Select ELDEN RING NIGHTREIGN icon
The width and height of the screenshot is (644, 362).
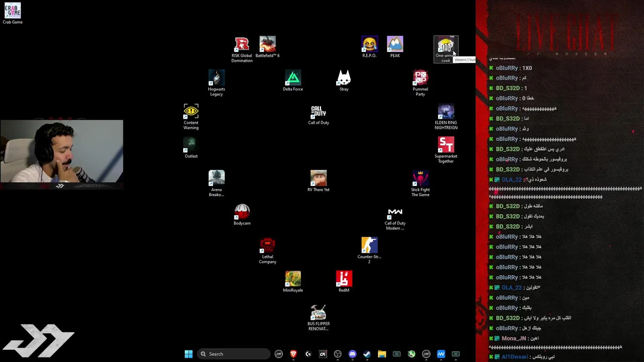click(446, 117)
